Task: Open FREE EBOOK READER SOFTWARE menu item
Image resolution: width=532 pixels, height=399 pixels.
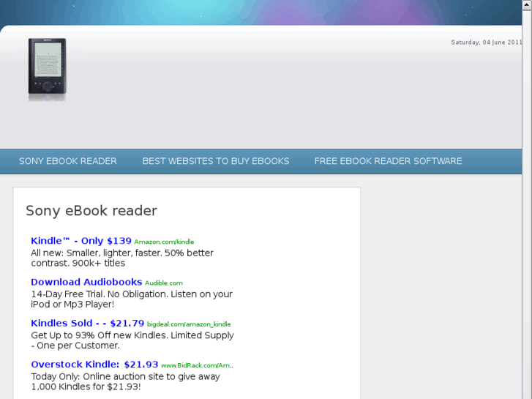Action: pyautogui.click(x=388, y=161)
